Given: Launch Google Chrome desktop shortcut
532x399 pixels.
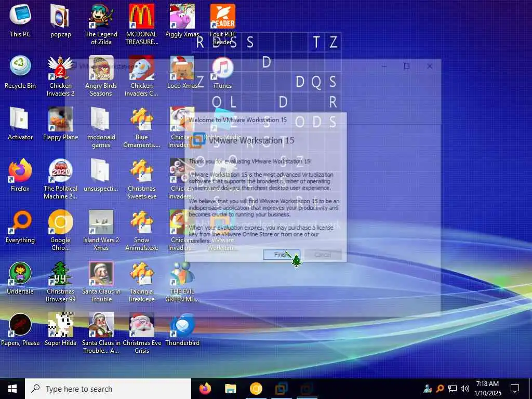Looking at the screenshot, I should [x=60, y=230].
